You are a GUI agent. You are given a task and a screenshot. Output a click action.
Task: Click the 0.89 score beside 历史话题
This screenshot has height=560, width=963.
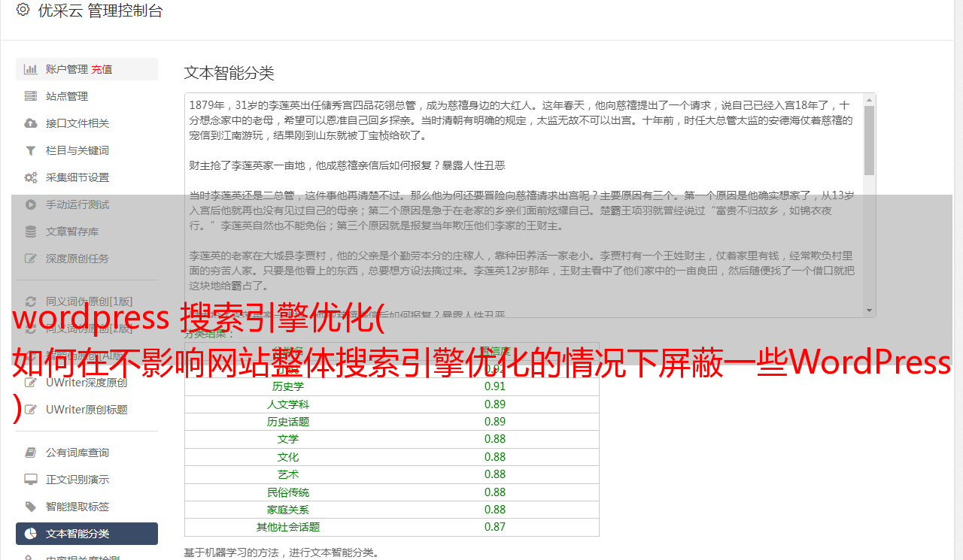click(x=495, y=422)
